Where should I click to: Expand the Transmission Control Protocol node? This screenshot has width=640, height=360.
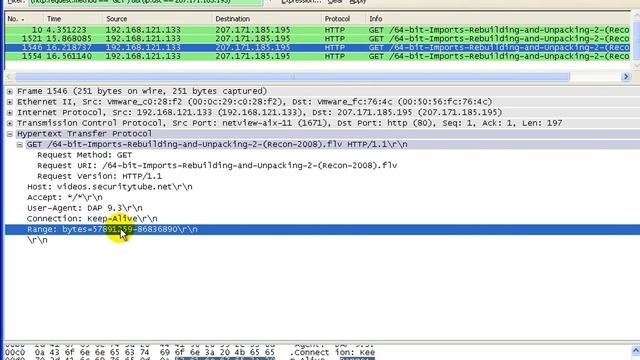(9, 123)
